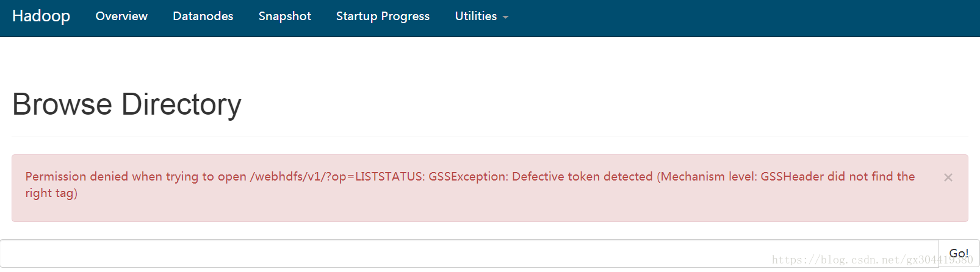The height and width of the screenshot is (272, 980).
Task: Dismiss the permission denied alert with X
Action: point(948,177)
